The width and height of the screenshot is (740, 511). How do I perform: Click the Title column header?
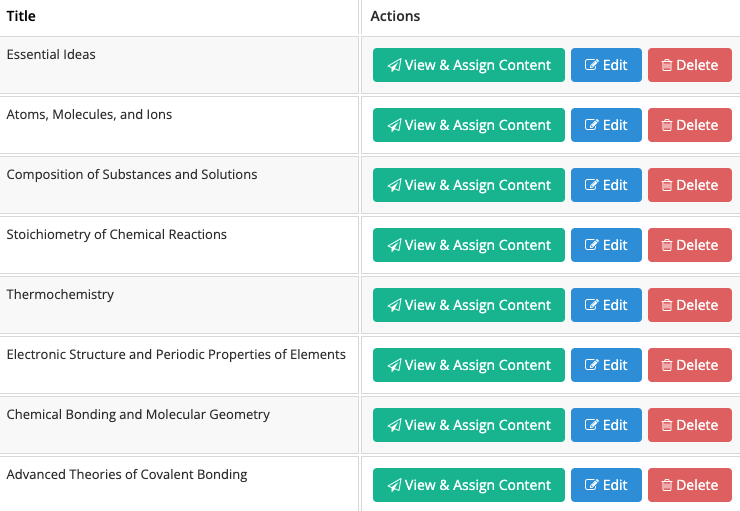coord(21,16)
